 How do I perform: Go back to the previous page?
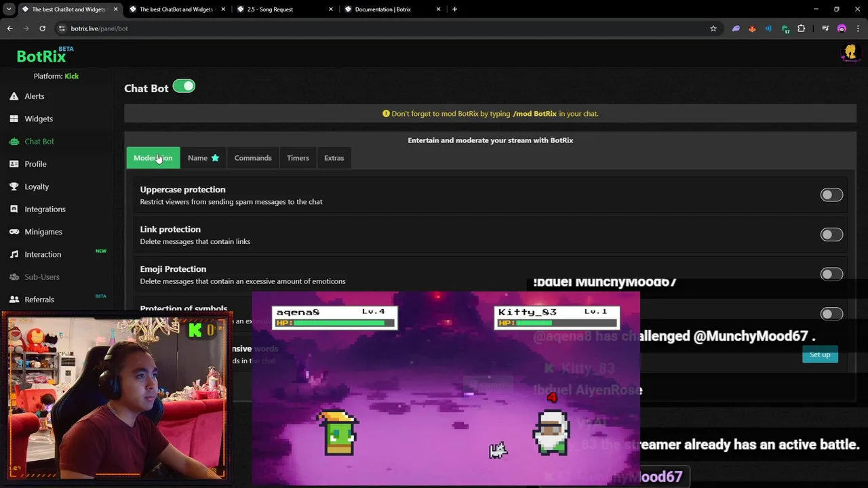click(9, 28)
